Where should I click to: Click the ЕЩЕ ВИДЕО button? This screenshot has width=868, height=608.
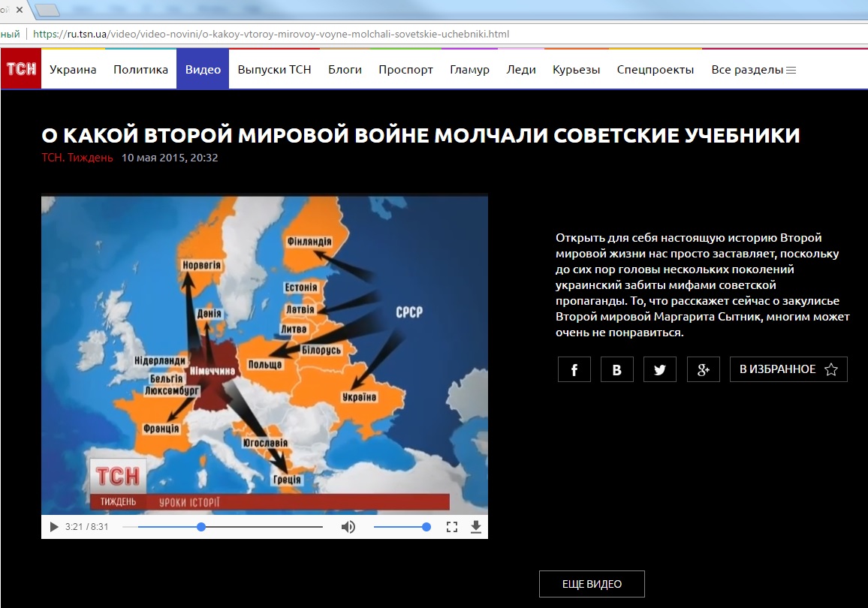592,584
